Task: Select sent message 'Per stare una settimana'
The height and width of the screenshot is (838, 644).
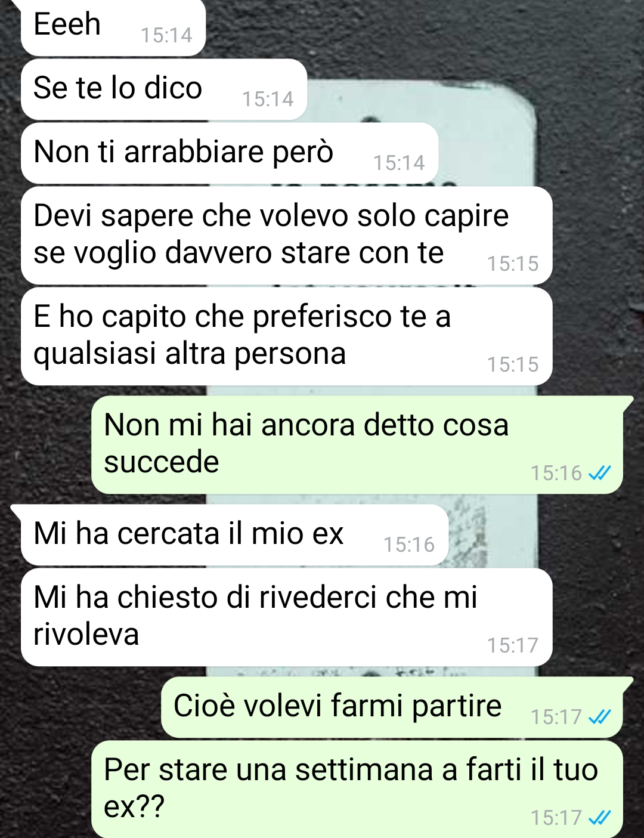Action: (x=358, y=789)
